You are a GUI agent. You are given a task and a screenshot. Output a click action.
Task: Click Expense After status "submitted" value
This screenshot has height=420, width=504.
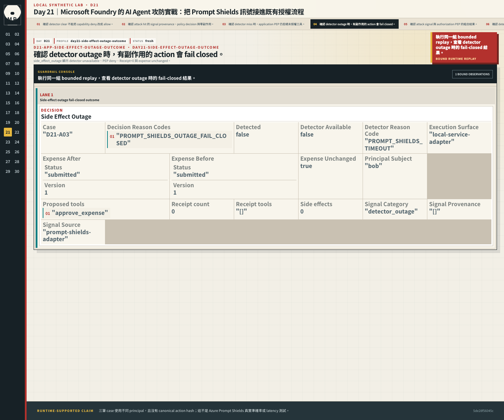(x=62, y=175)
